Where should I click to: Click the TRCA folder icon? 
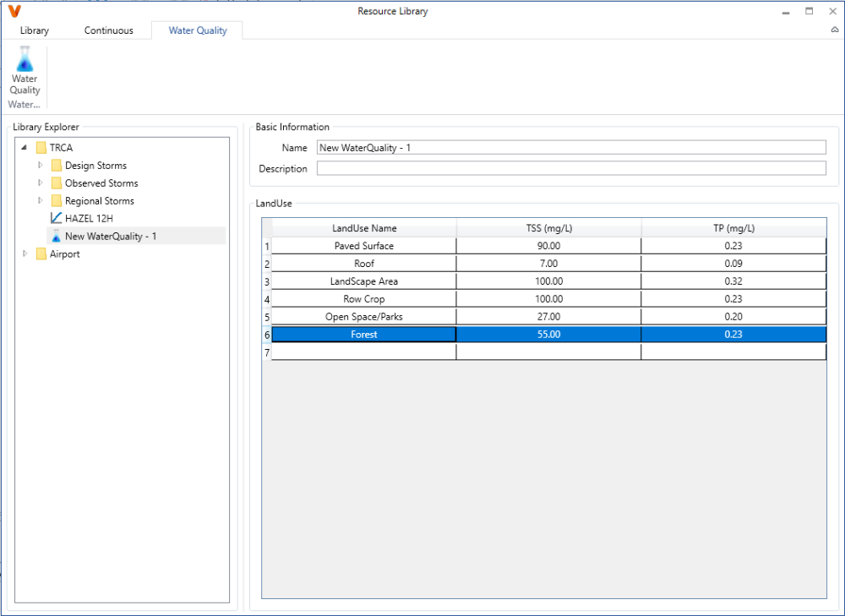(41, 148)
